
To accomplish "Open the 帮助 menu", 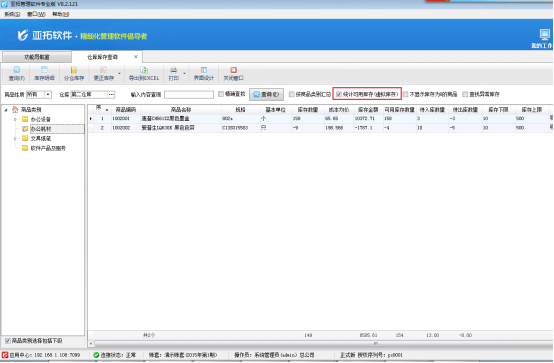I will tap(60, 14).
